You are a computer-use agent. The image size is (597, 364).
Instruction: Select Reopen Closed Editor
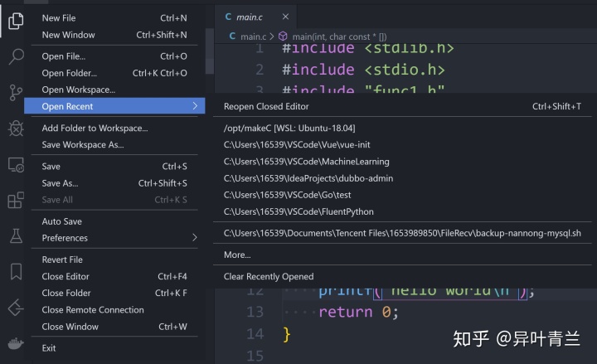point(402,106)
